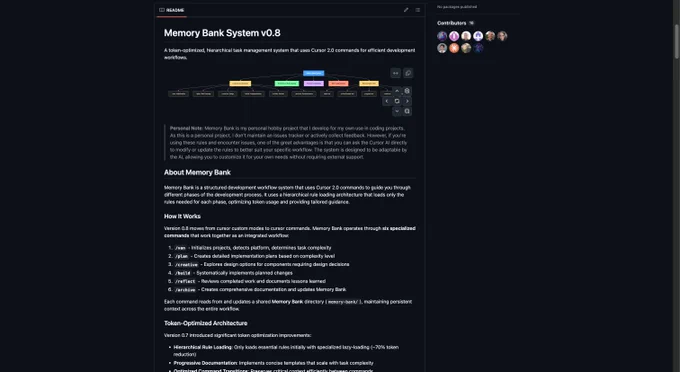
Task: Click the 'How It Works' heading
Action: tap(182, 216)
